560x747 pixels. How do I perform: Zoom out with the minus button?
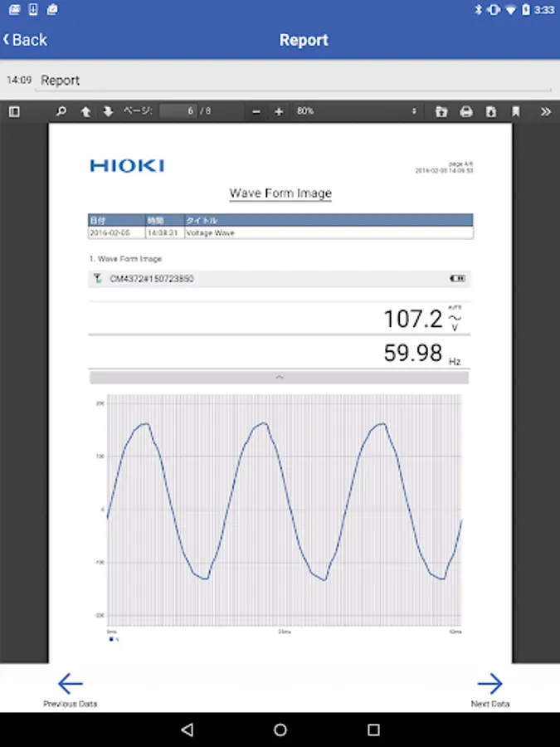coord(256,111)
